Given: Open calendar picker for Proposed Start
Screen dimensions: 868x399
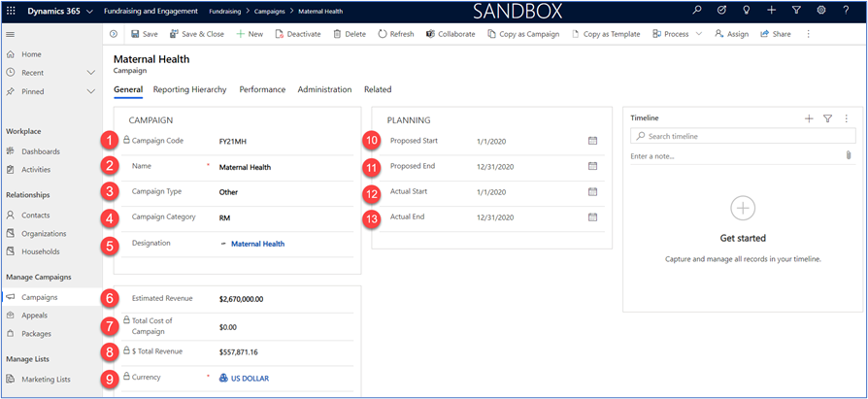Looking at the screenshot, I should 592,141.
